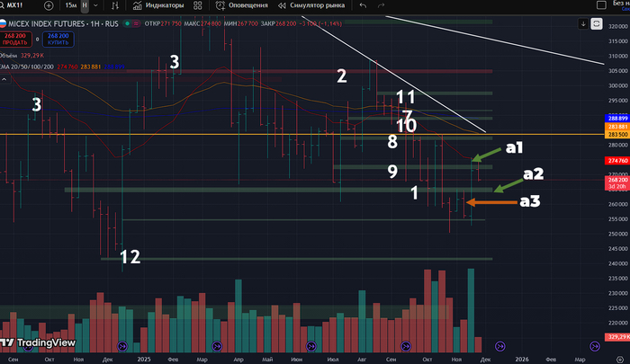
Task: Click the add symbol plus icon
Action: pyautogui.click(x=47, y=5)
